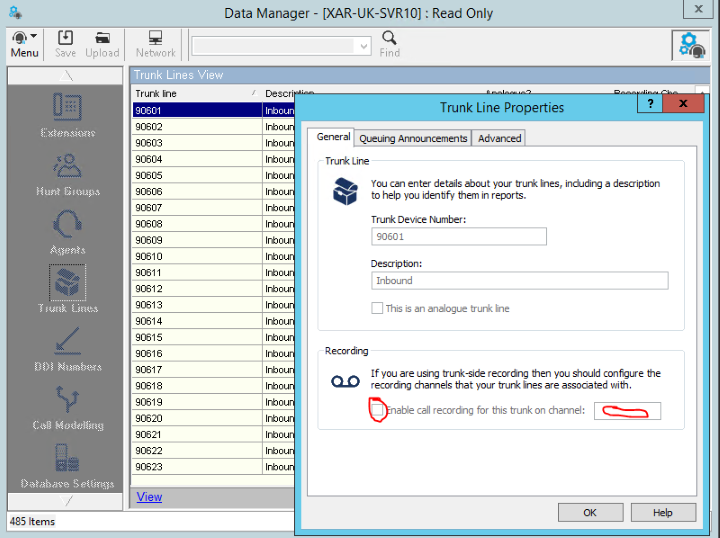Toggle 'This is an analogue trunk line'
The width and height of the screenshot is (720, 538).
click(x=377, y=309)
